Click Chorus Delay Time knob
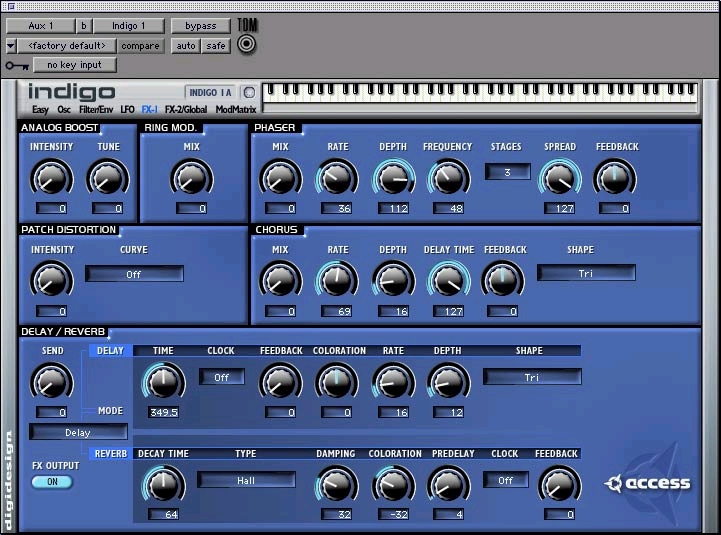The width and height of the screenshot is (721, 535). point(449,280)
